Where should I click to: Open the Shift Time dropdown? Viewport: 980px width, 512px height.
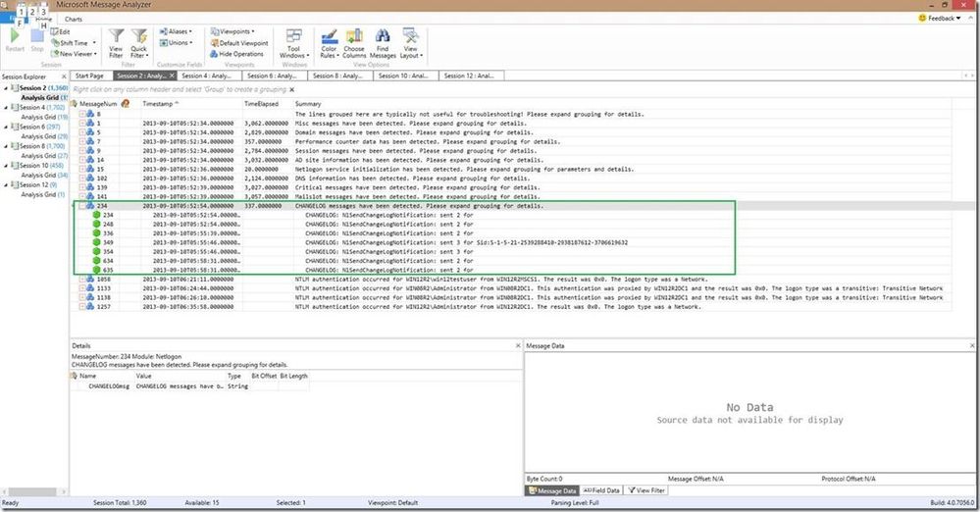(74, 42)
